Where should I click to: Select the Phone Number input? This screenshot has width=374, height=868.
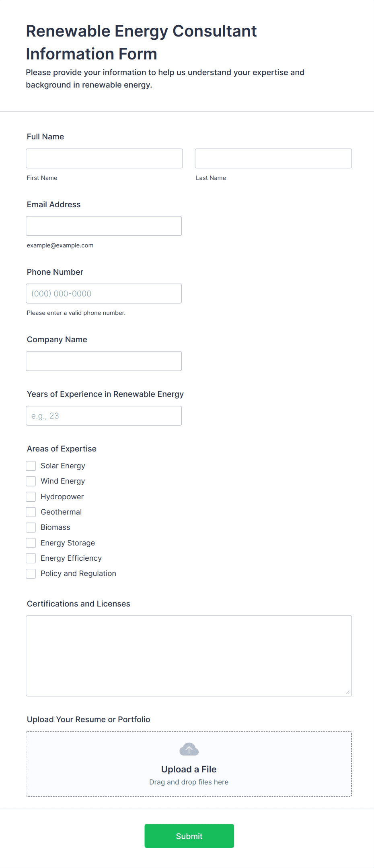104,294
